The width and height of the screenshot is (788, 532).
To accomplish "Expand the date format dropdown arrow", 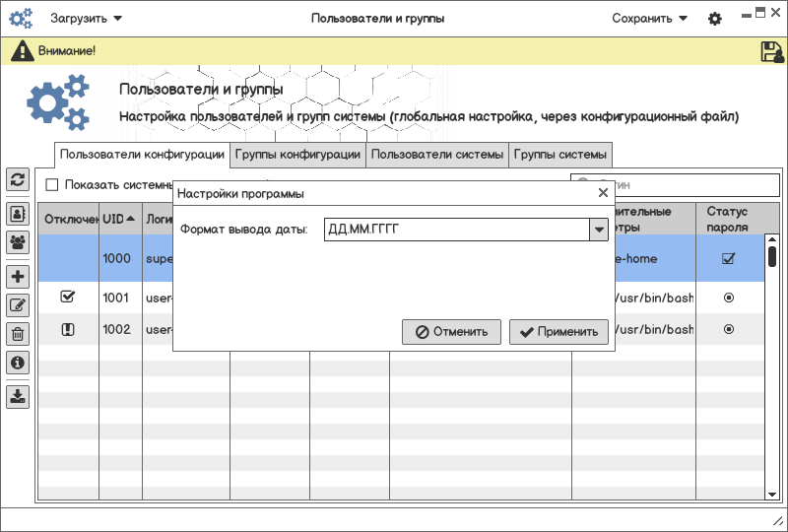I will click(x=597, y=230).
